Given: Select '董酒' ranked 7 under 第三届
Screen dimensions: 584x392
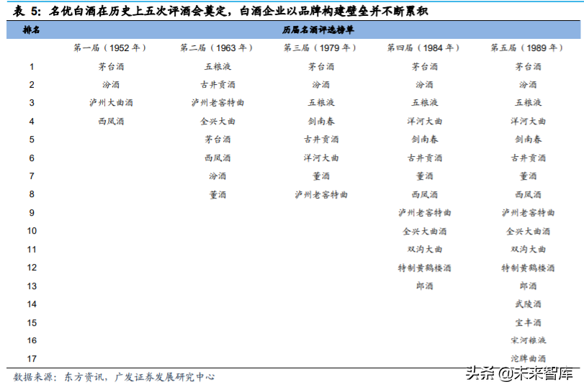Looking at the screenshot, I should click(321, 176).
